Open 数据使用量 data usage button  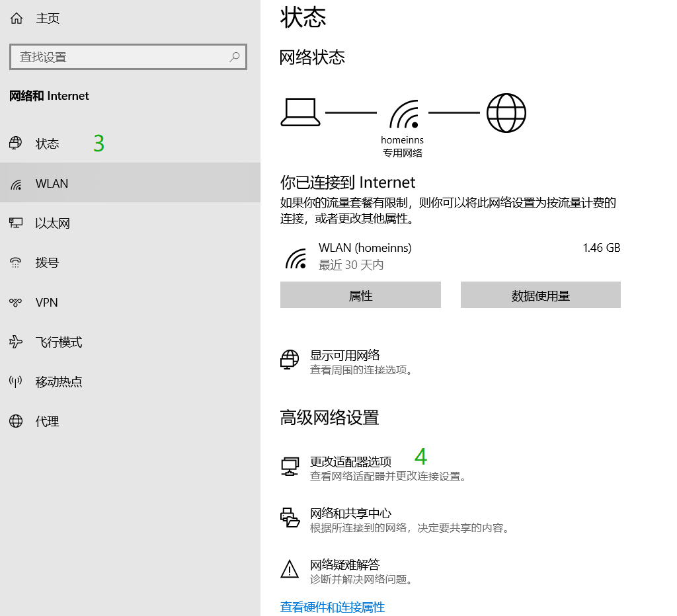pos(541,295)
